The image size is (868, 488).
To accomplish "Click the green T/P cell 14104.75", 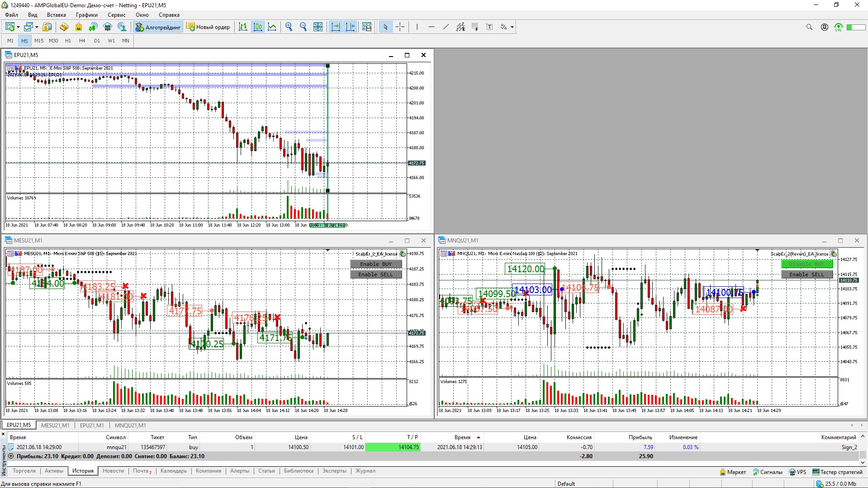I will pyautogui.click(x=393, y=447).
